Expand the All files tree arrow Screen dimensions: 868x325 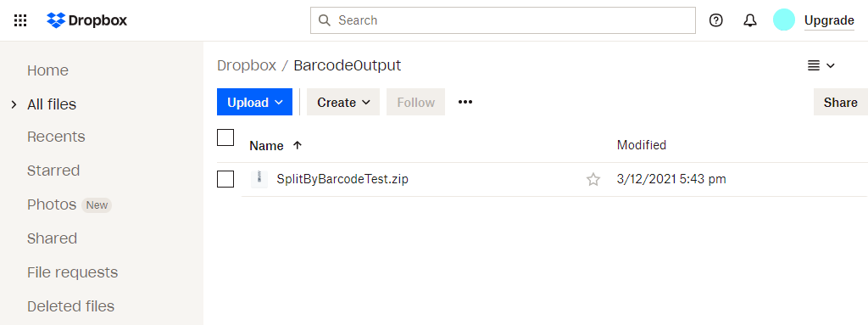pos(14,104)
